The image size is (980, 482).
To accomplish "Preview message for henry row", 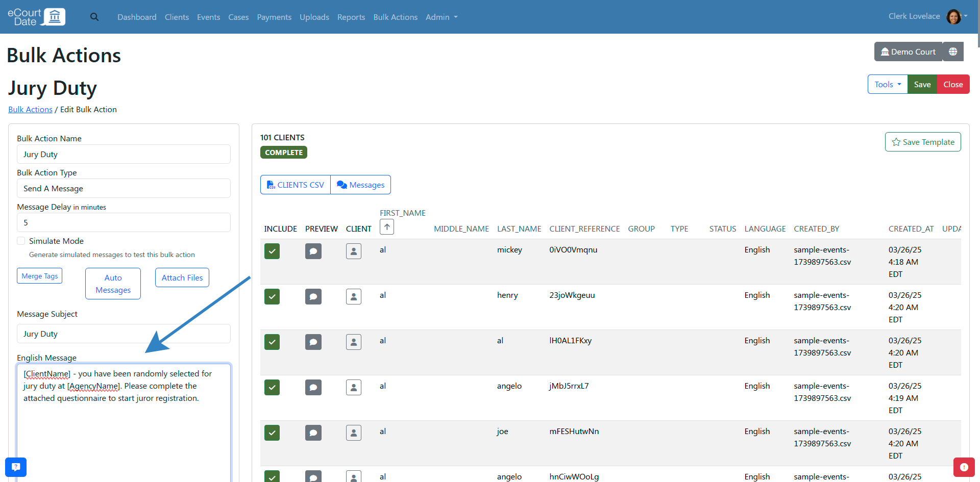I will [313, 296].
